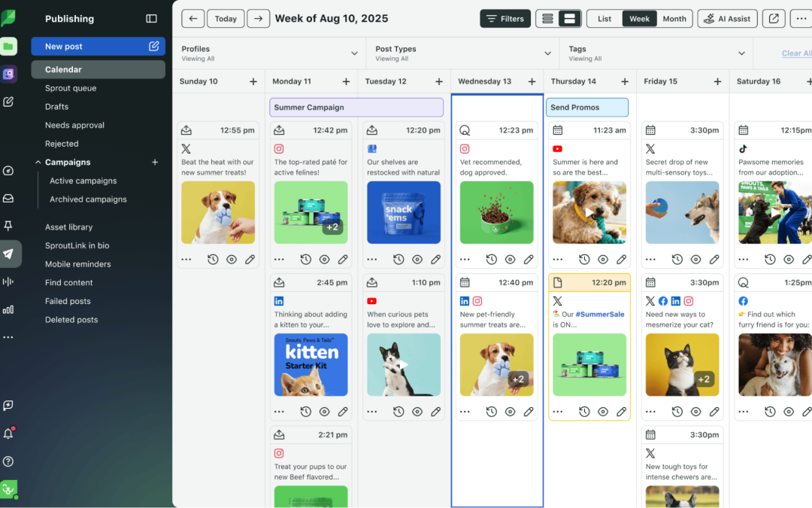Open Needs approval in sidebar
812x508 pixels.
pyautogui.click(x=74, y=126)
